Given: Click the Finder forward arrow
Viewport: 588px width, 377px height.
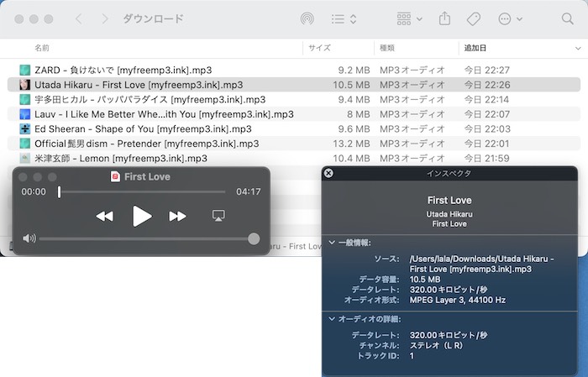Looking at the screenshot, I should (105, 18).
